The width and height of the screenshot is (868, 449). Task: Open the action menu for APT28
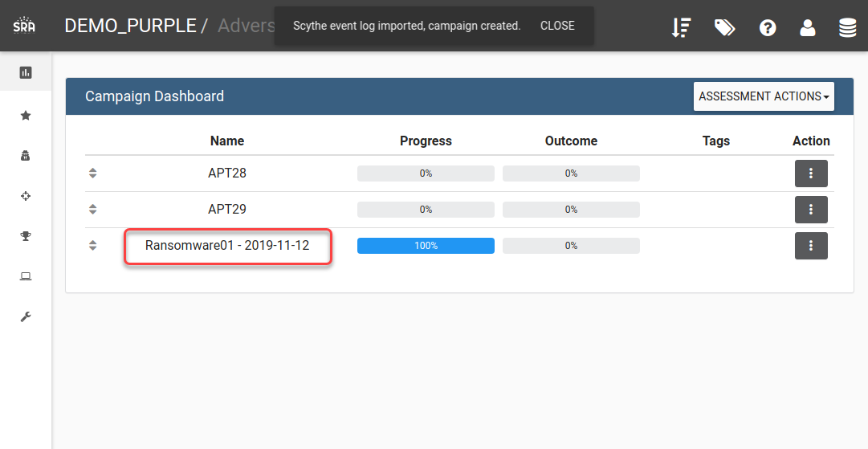(811, 173)
